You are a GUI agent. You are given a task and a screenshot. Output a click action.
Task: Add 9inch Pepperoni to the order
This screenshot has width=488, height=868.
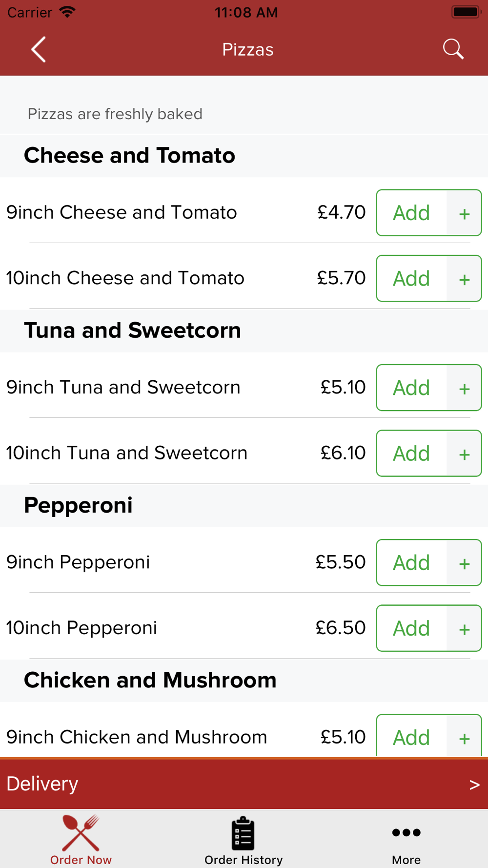(411, 563)
